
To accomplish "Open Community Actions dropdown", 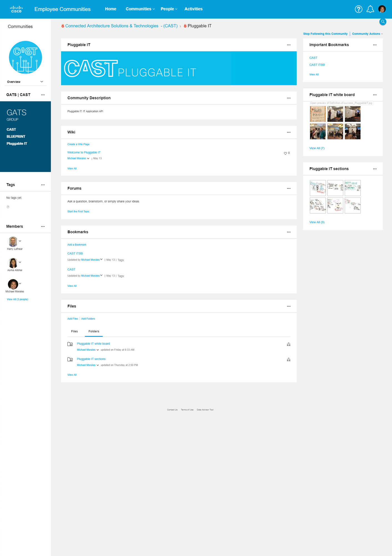I will click(367, 34).
